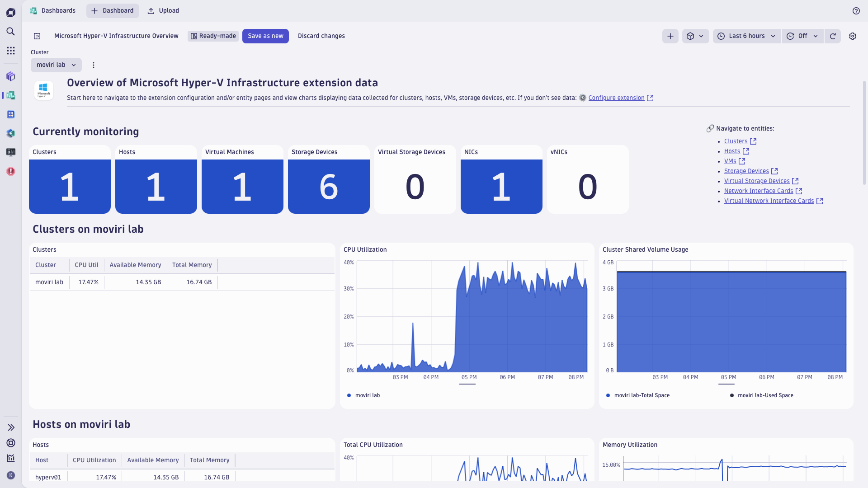Image resolution: width=868 pixels, height=488 pixels.
Task: Open the Storage Devices entity link
Action: pyautogui.click(x=746, y=171)
